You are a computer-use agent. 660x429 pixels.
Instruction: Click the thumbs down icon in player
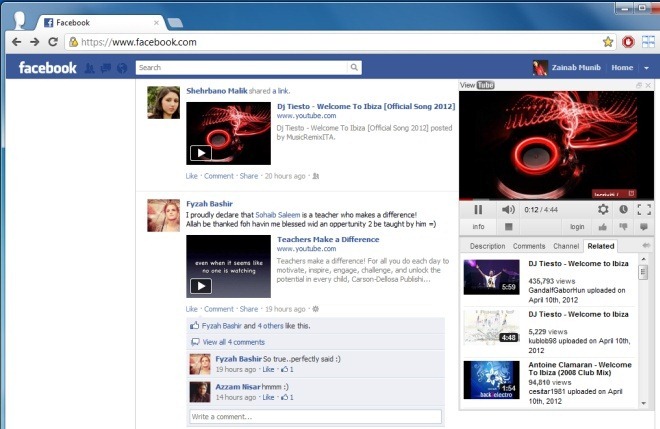pos(623,227)
